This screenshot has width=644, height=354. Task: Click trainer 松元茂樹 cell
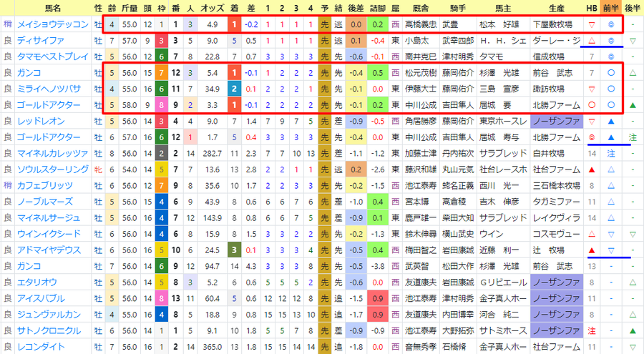[x=421, y=73]
